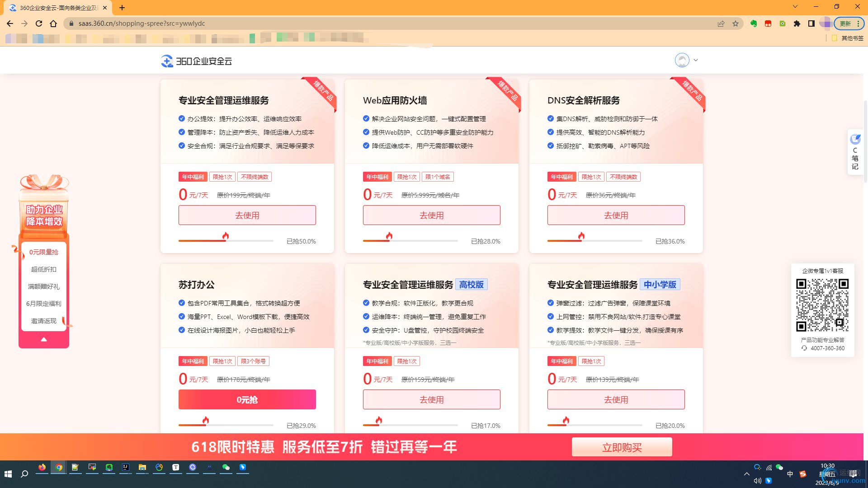Image resolution: width=868 pixels, height=488 pixels.
Task: Expand the account dropdown arrow
Action: [696, 60]
